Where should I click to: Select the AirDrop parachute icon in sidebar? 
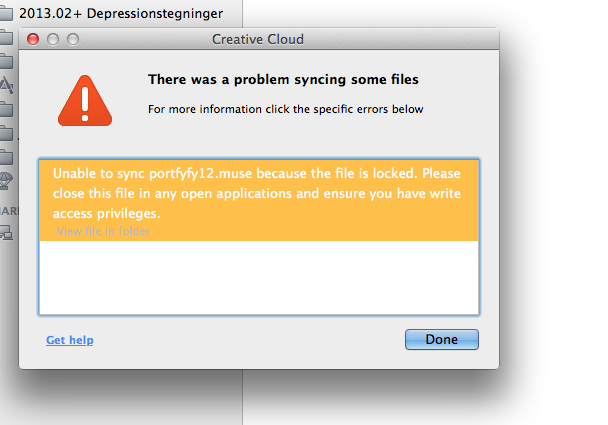(x=6, y=180)
